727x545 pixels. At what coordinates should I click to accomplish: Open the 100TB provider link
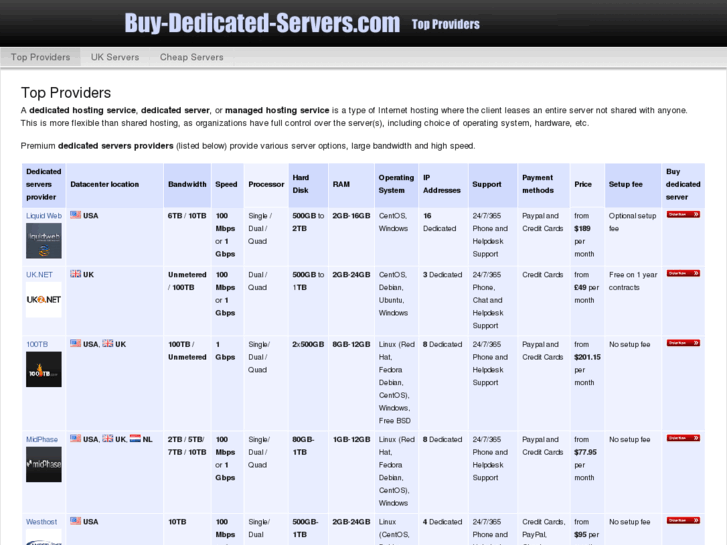(x=37, y=344)
